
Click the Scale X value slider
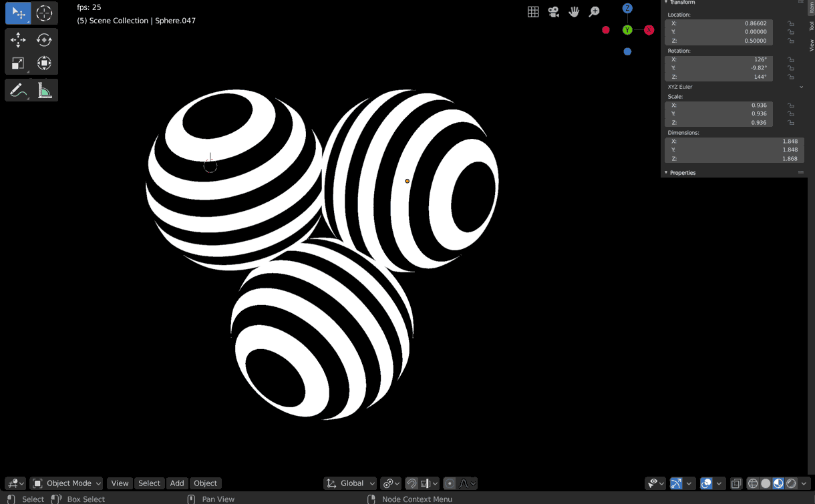(x=718, y=105)
